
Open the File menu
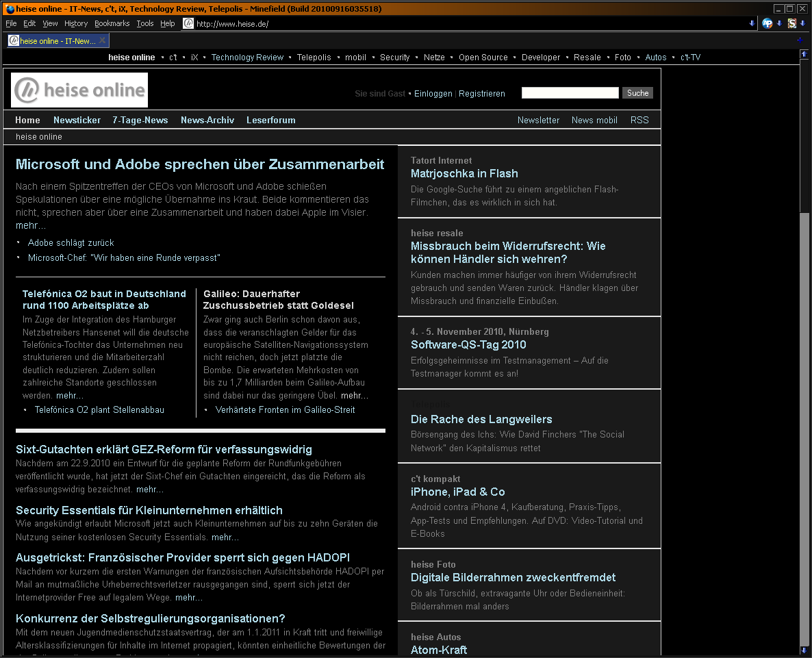coord(11,23)
